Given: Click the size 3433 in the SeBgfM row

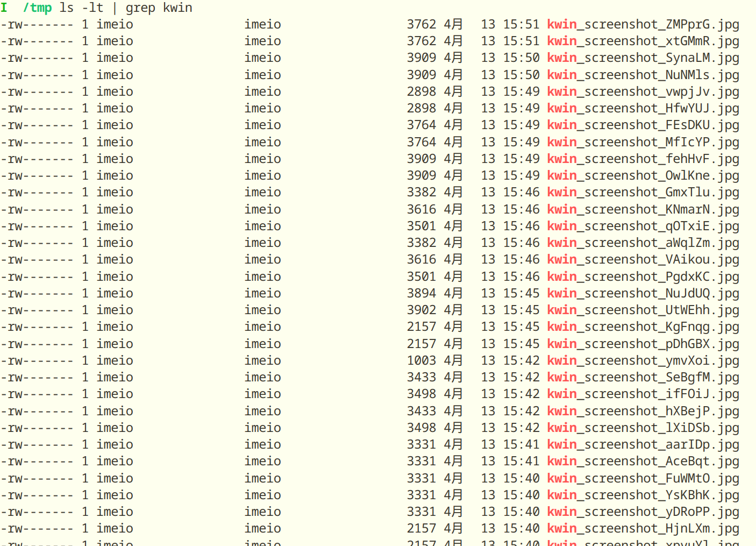Looking at the screenshot, I should click(x=422, y=378).
